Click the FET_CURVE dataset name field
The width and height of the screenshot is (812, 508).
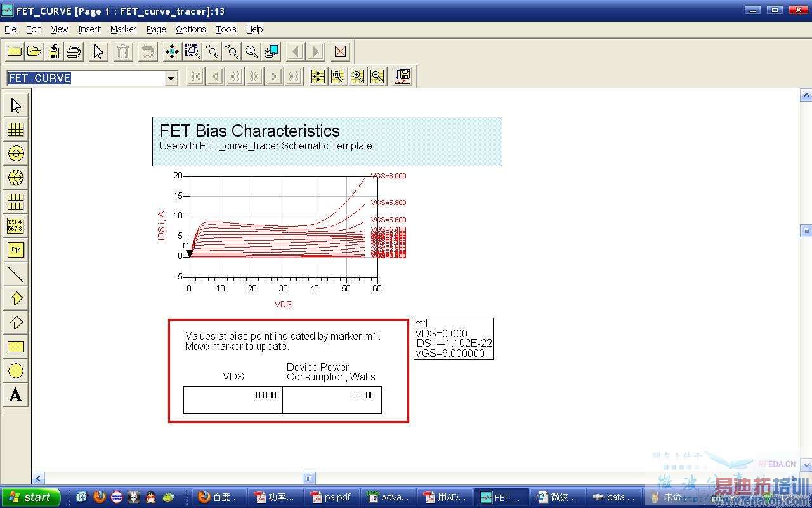pos(86,79)
